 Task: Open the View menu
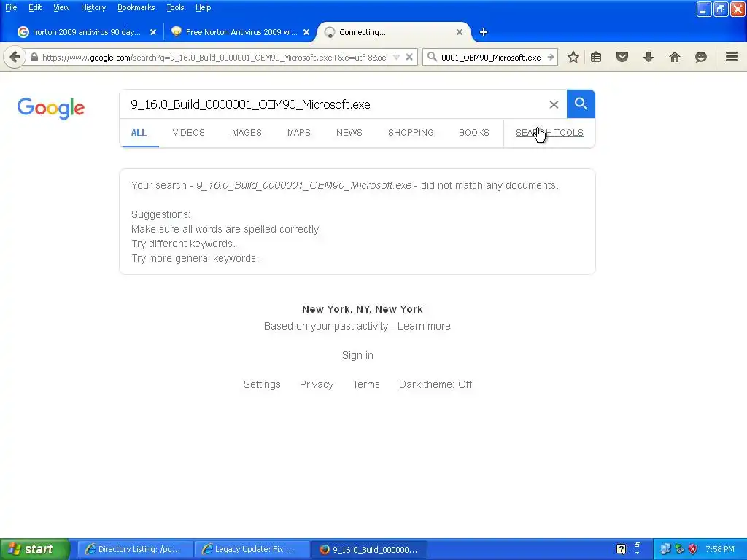pos(61,7)
